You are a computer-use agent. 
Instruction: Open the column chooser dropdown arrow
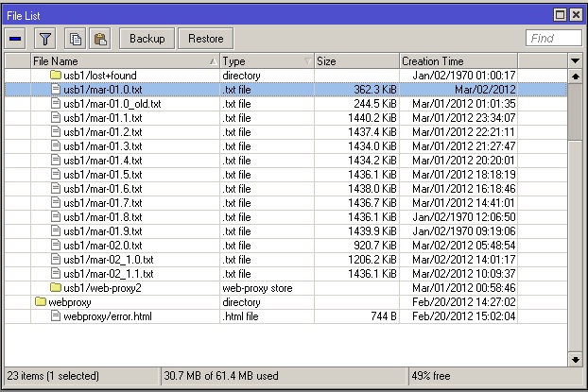coord(576,61)
